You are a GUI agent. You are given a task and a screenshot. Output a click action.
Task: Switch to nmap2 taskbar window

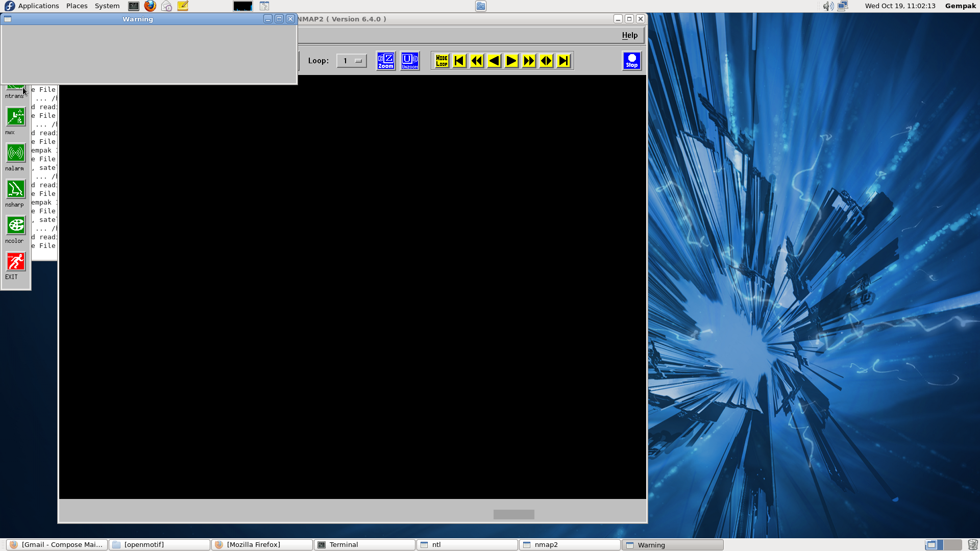tap(569, 544)
